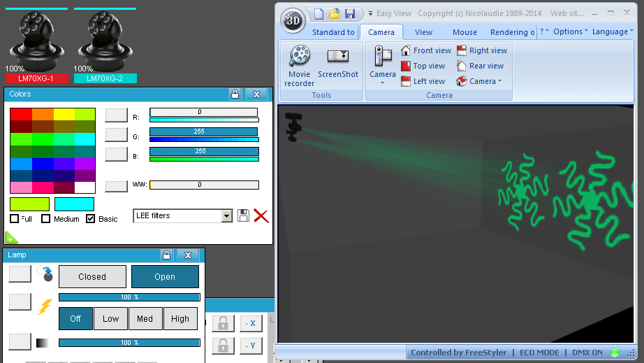Close the Lamp panel
Screen dimensions: 644x363
click(188, 255)
